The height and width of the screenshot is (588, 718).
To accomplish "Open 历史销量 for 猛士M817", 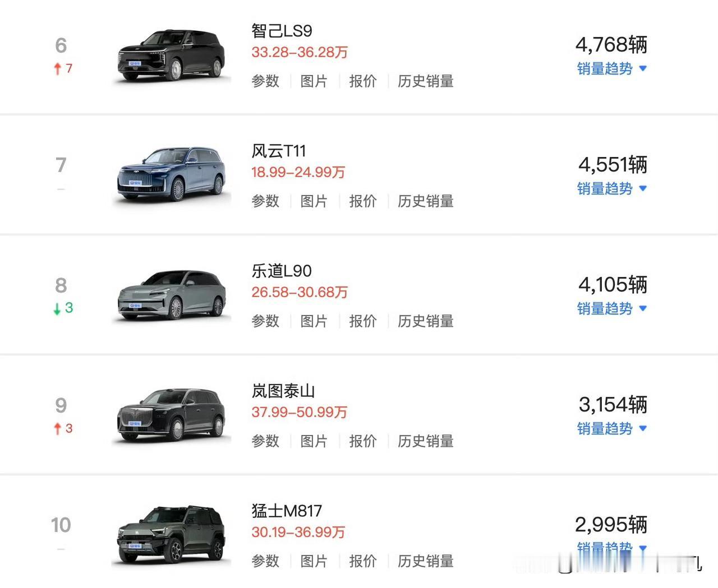I will click(426, 561).
